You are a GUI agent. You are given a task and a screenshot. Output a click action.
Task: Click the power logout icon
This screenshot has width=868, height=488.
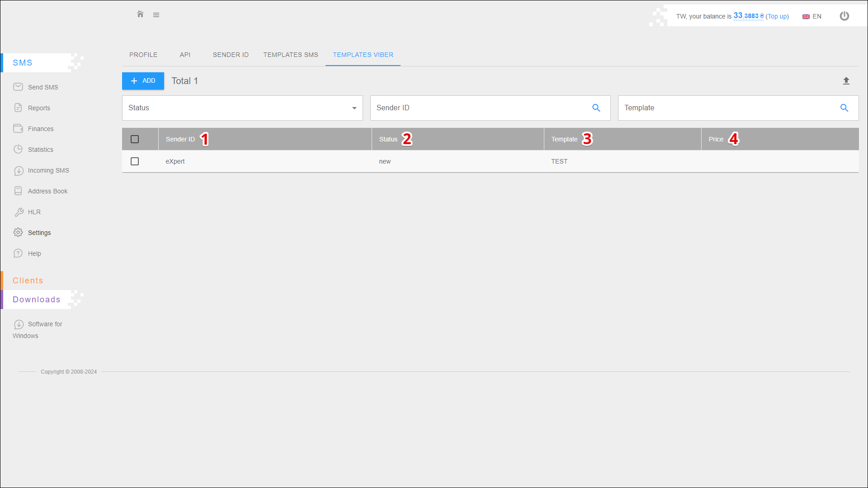[844, 16]
